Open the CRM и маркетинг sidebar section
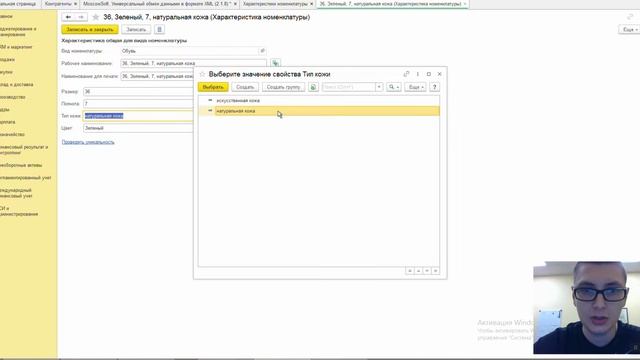The image size is (640, 360). pos(16,47)
